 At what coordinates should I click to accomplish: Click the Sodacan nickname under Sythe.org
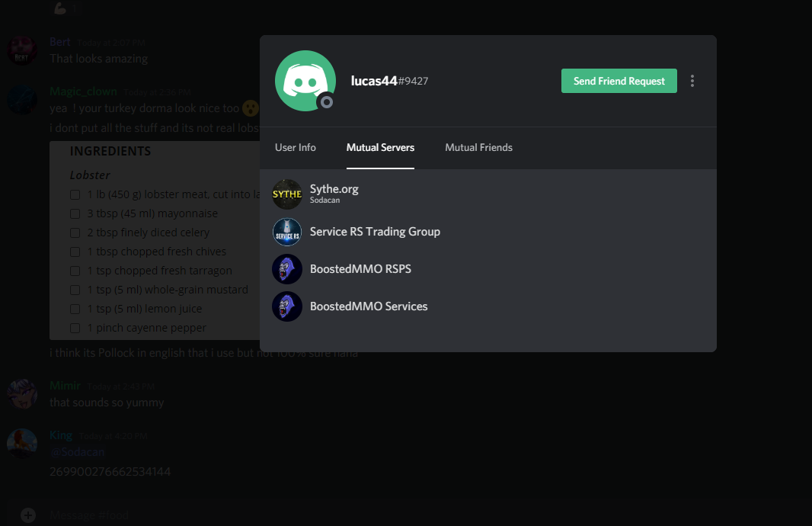click(324, 200)
